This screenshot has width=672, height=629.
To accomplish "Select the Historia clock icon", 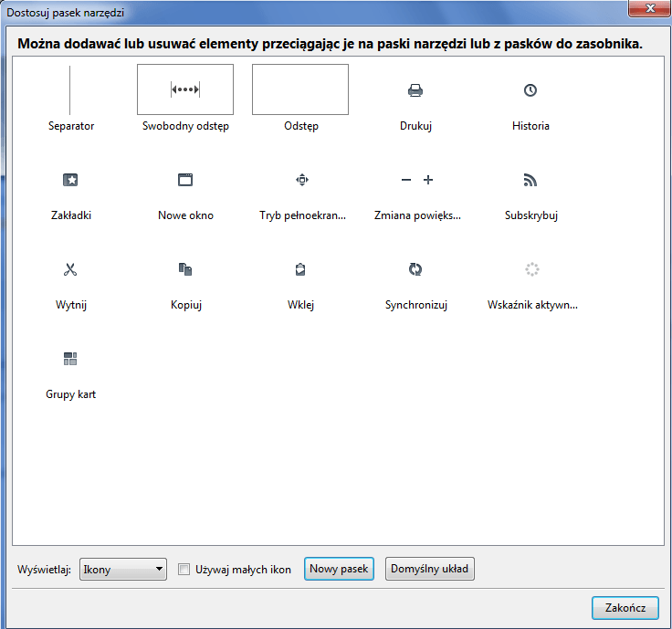I will [530, 90].
